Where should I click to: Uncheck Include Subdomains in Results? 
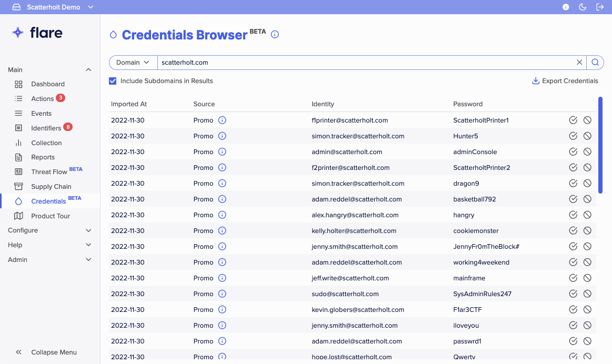[113, 81]
